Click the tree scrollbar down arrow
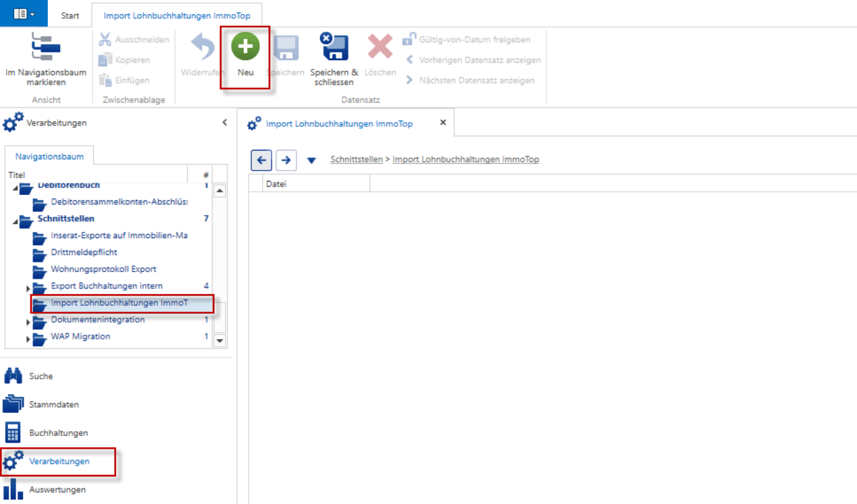 pyautogui.click(x=219, y=341)
